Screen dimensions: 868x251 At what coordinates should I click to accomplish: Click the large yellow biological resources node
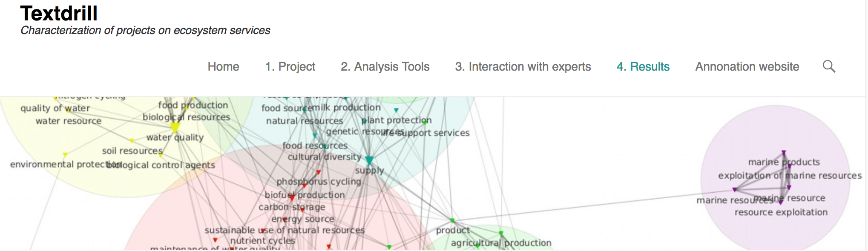tap(175, 127)
